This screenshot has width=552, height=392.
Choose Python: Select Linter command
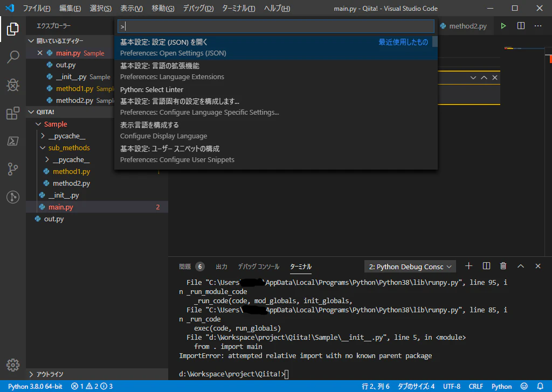[276, 89]
